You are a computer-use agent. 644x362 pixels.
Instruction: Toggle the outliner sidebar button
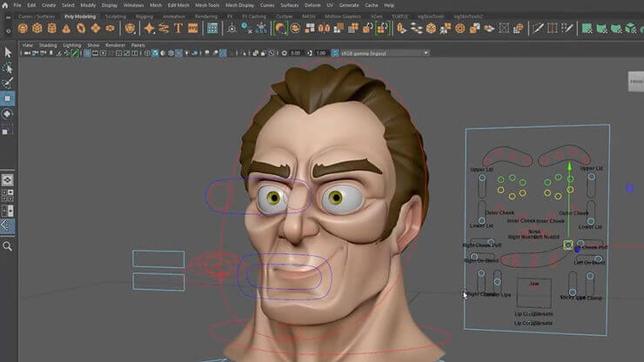point(7,225)
